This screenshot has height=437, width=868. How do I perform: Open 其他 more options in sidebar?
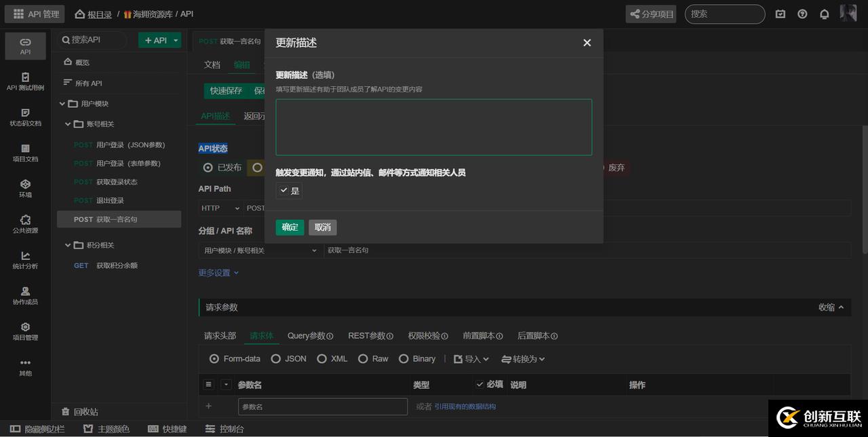point(25,367)
